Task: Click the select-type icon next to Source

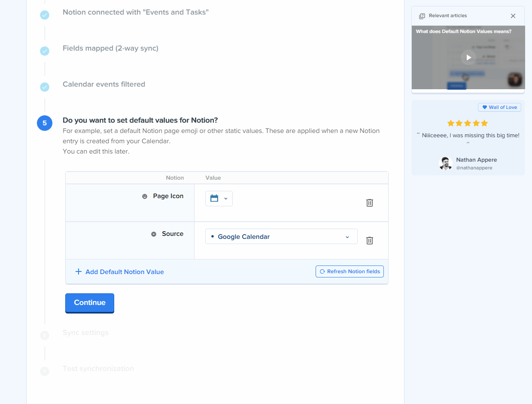Action: [154, 234]
